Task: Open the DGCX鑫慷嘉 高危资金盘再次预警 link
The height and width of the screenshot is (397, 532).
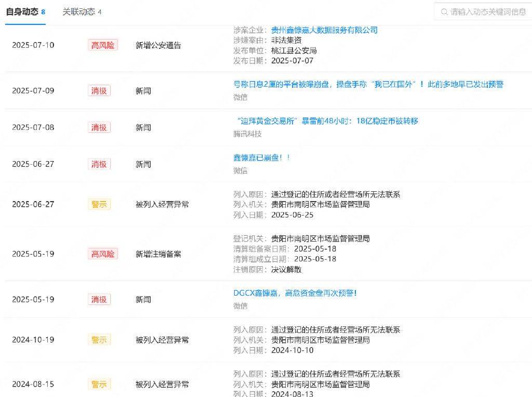Action: coord(295,293)
